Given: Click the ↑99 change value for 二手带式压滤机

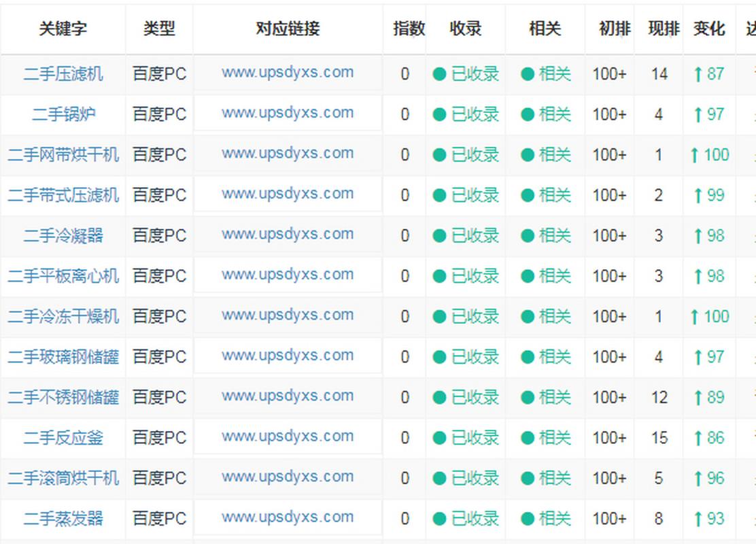Looking at the screenshot, I should pos(709,195).
